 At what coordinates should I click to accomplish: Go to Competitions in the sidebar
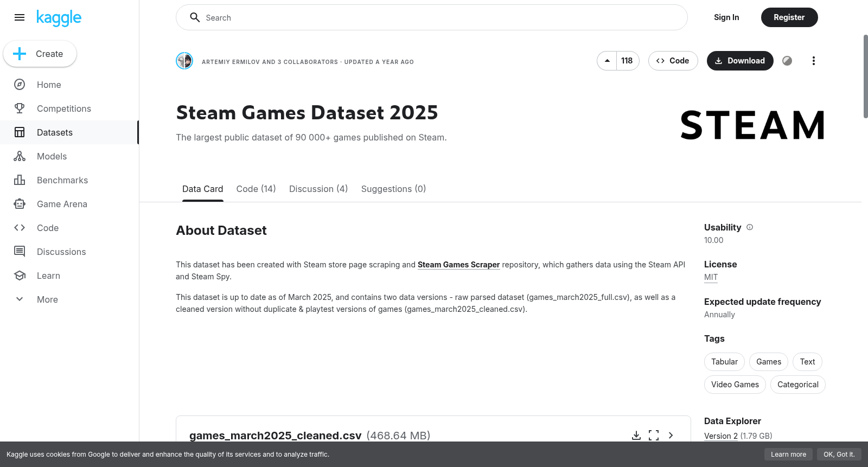[x=69, y=108]
